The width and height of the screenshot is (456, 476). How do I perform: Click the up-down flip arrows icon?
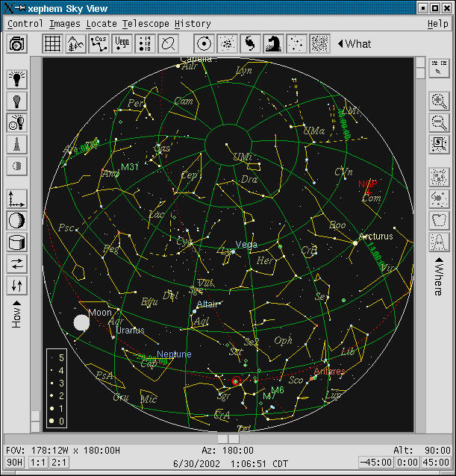pos(16,285)
